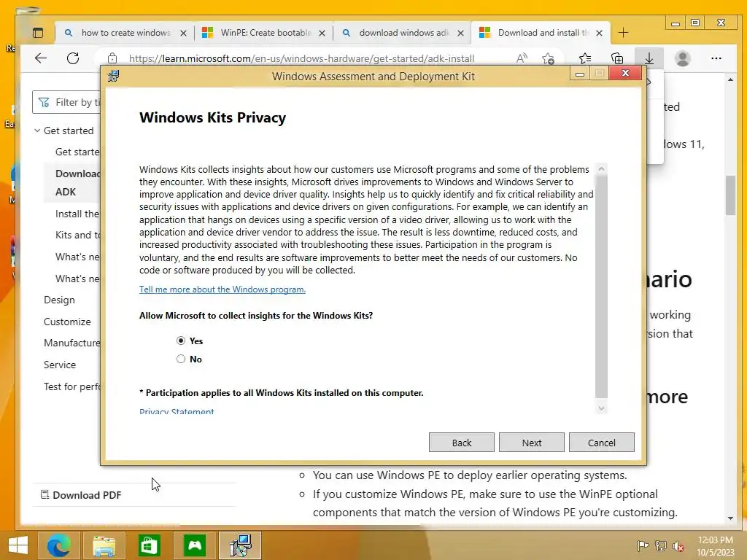Select the 'Download ADK' sidebar item
Image resolution: width=747 pixels, height=560 pixels.
pyautogui.click(x=72, y=182)
